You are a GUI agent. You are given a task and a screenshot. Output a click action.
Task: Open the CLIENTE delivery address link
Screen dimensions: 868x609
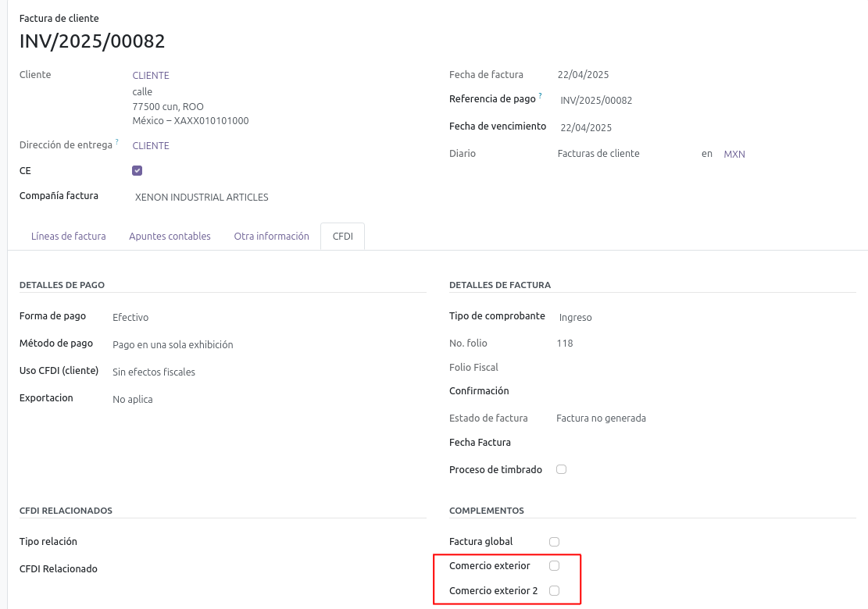[x=151, y=146]
